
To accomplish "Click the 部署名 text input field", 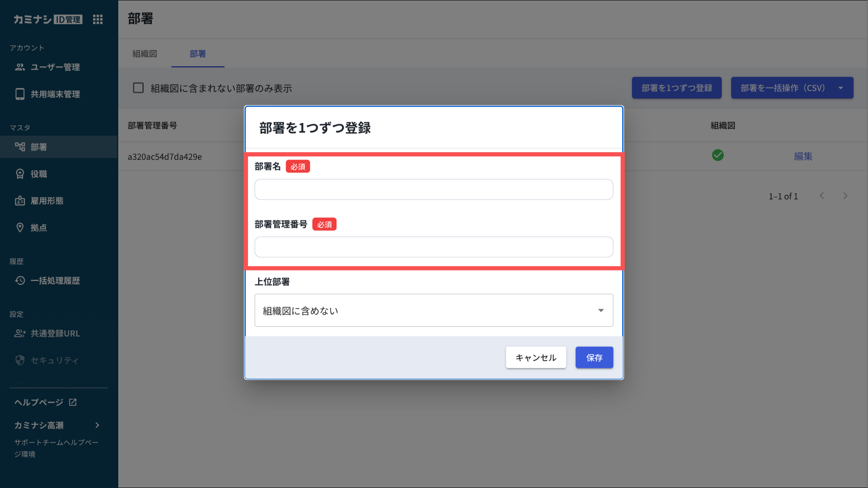I will point(433,190).
